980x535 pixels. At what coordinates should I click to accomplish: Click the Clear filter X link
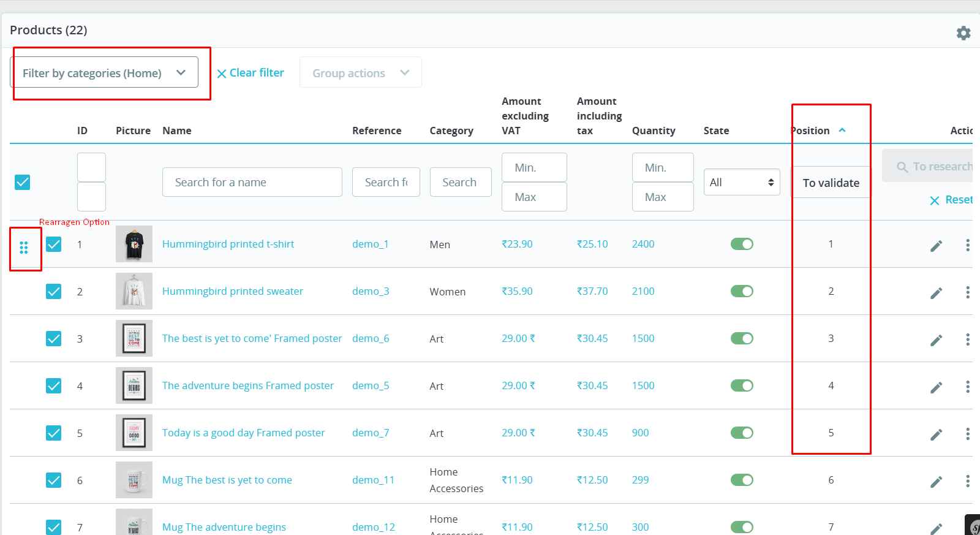click(x=251, y=73)
